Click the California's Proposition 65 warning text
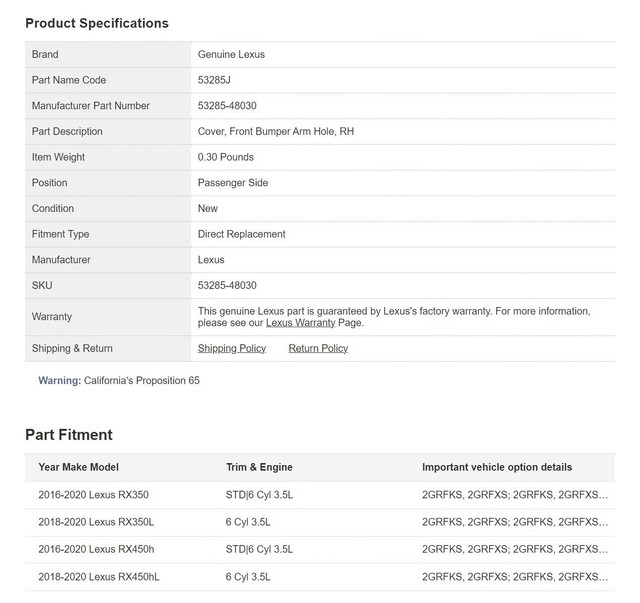This screenshot has height=603, width=640. (x=141, y=380)
